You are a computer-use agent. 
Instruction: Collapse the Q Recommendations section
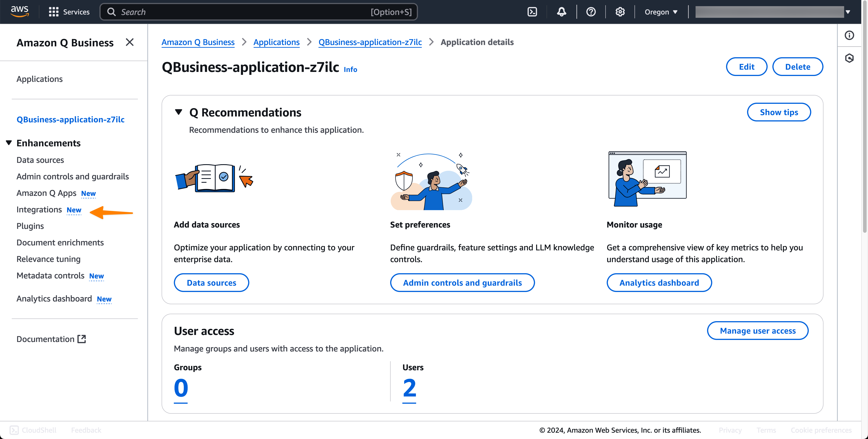coord(179,112)
